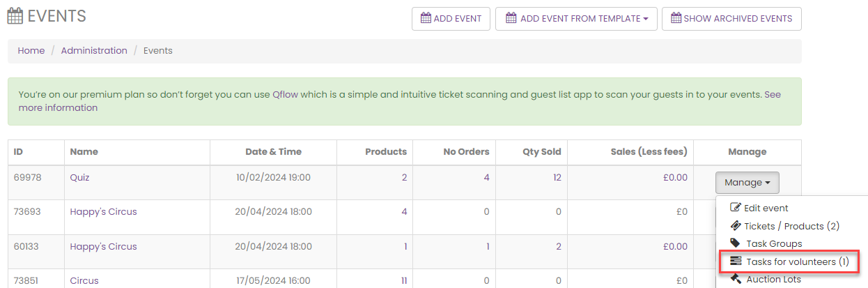Click the Events heading calendar icon
The height and width of the screenshot is (288, 868).
coord(16,16)
